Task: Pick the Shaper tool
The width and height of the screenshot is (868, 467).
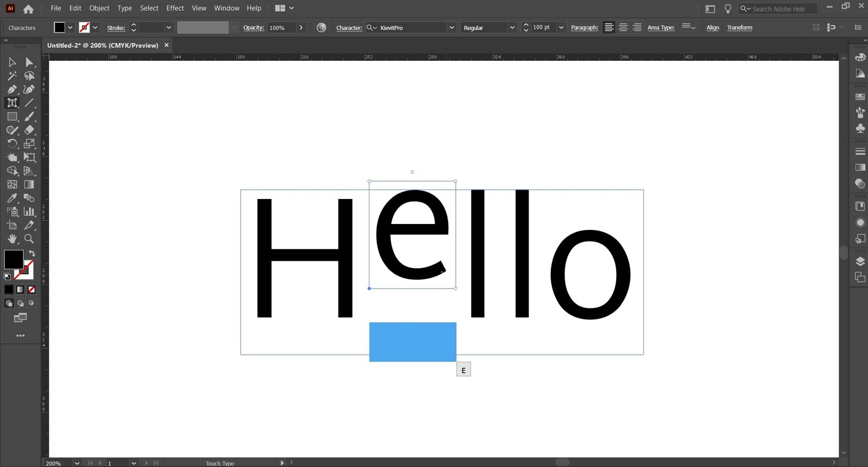Action: [x=12, y=130]
